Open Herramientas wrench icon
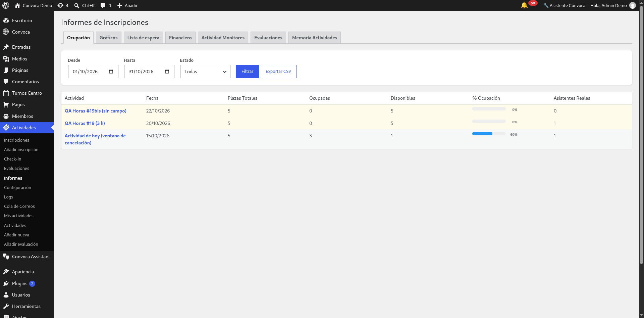 6,306
